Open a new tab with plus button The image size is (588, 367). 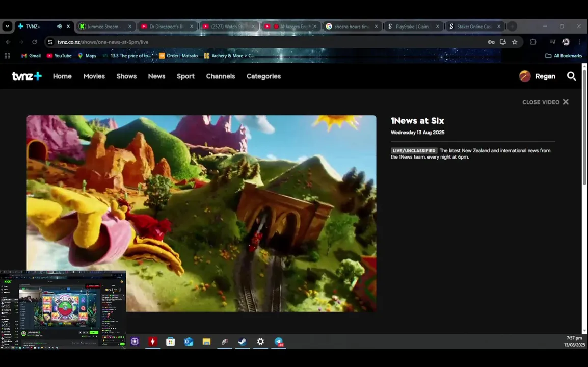pyautogui.click(x=512, y=27)
